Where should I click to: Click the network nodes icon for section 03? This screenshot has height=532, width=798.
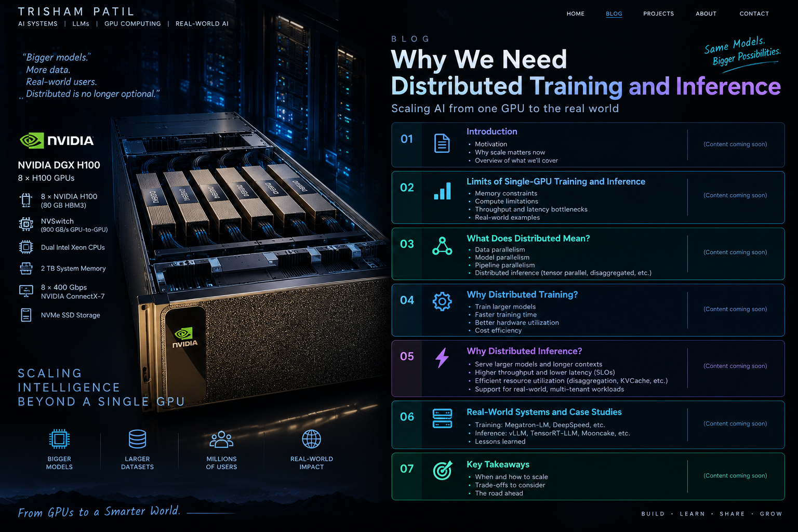coord(442,246)
